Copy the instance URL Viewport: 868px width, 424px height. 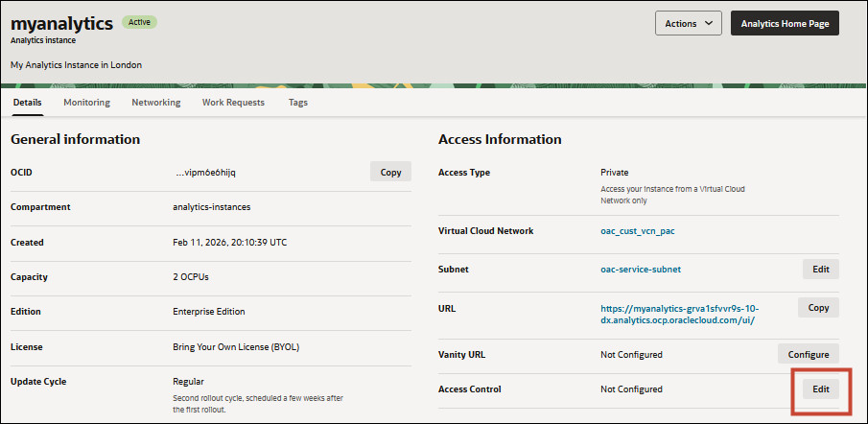[818, 307]
